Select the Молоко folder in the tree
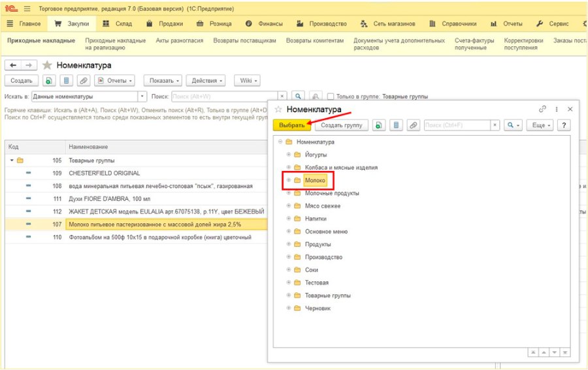 (x=315, y=180)
